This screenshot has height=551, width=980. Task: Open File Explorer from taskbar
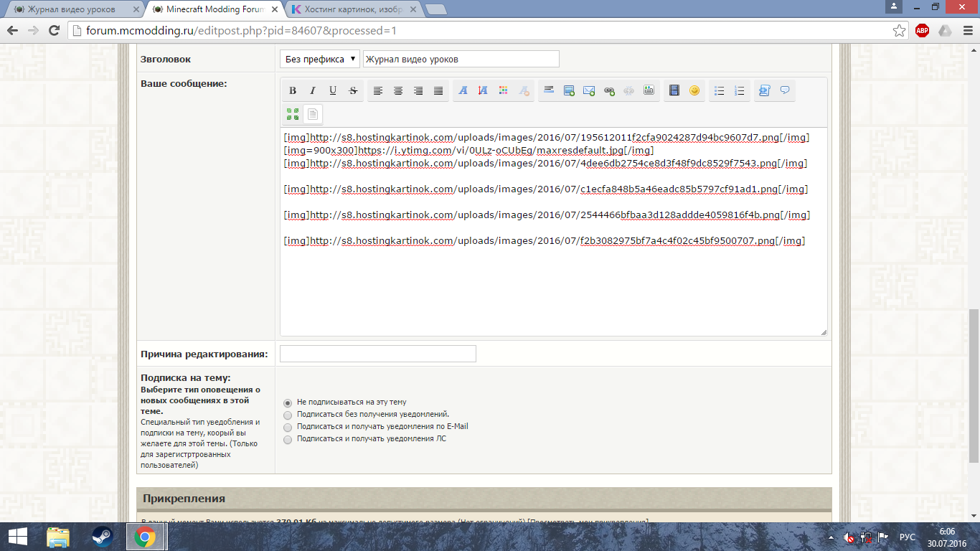point(58,537)
